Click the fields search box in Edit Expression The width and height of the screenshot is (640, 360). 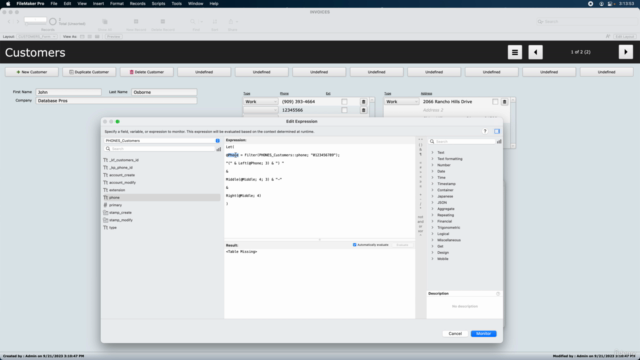tap(160, 149)
